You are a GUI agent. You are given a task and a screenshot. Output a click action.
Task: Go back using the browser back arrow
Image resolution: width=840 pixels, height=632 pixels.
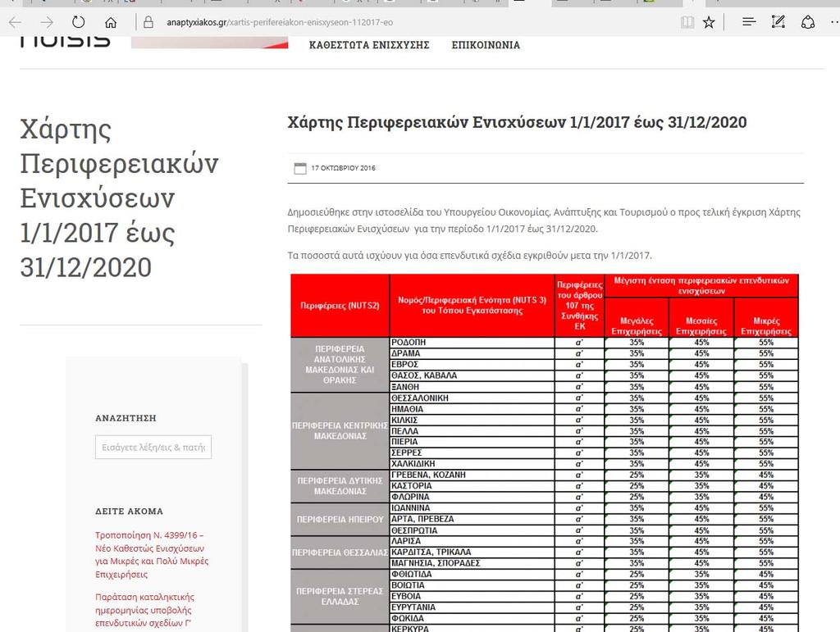click(x=15, y=22)
